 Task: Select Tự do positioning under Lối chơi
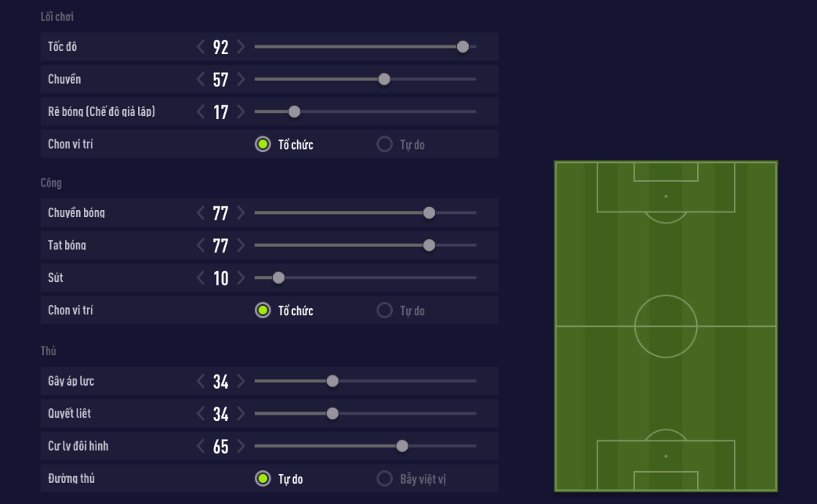point(385,145)
